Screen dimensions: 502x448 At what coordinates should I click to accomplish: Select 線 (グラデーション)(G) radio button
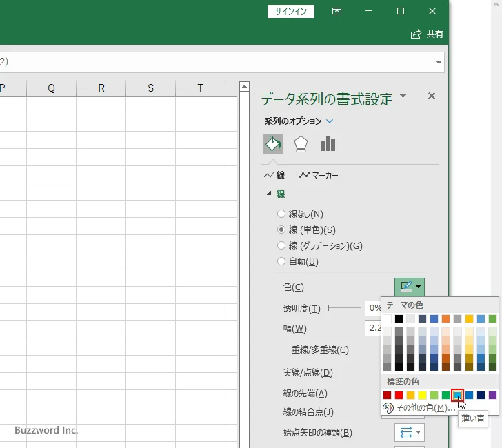(281, 245)
